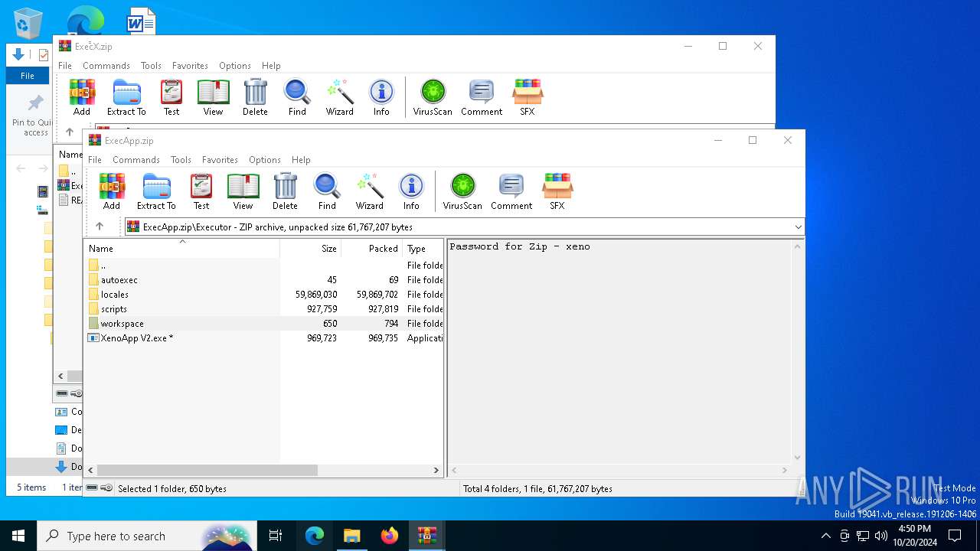Open Info in ExecX.zip window
This screenshot has width=980, height=551.
(381, 97)
